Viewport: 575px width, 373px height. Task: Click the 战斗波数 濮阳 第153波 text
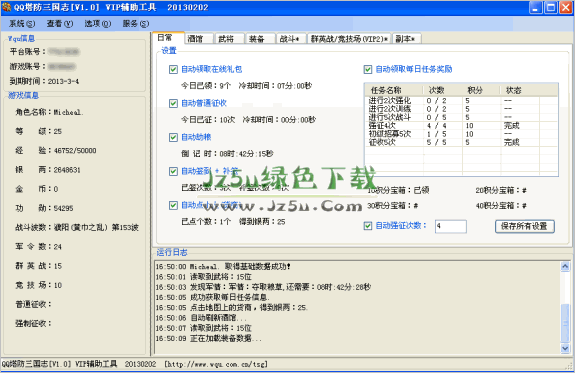point(77,227)
